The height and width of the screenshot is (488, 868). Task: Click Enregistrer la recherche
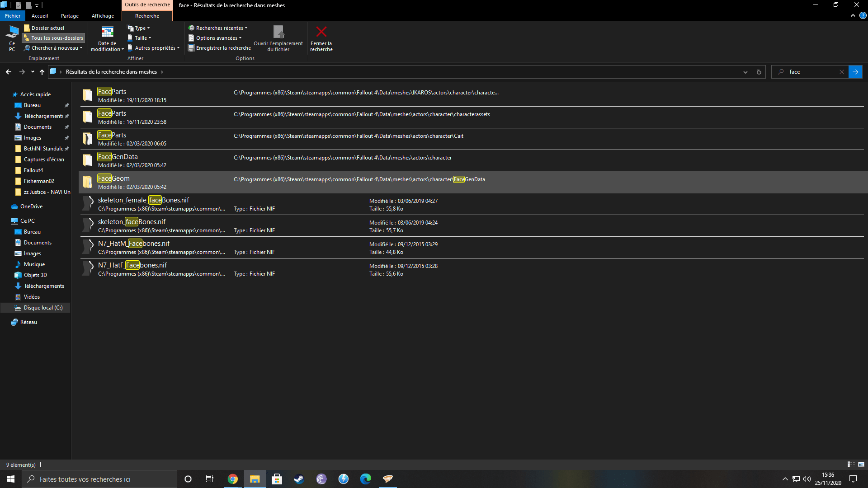pos(219,48)
